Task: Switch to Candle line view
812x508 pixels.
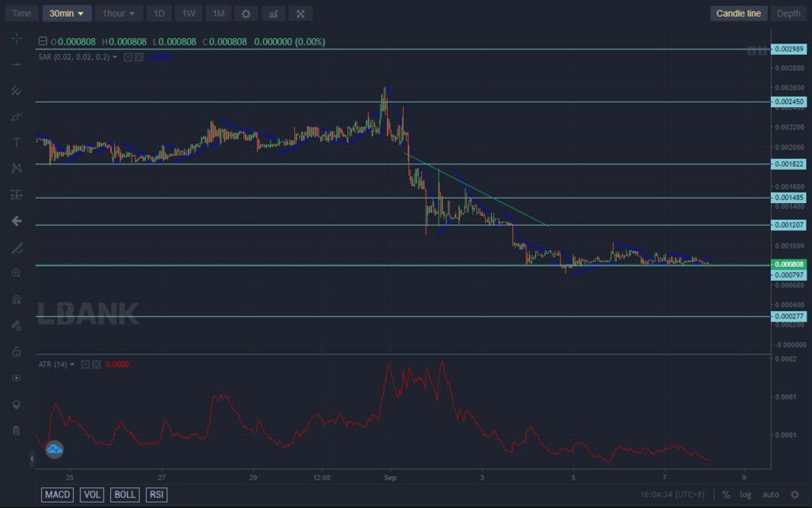Action: (x=738, y=13)
